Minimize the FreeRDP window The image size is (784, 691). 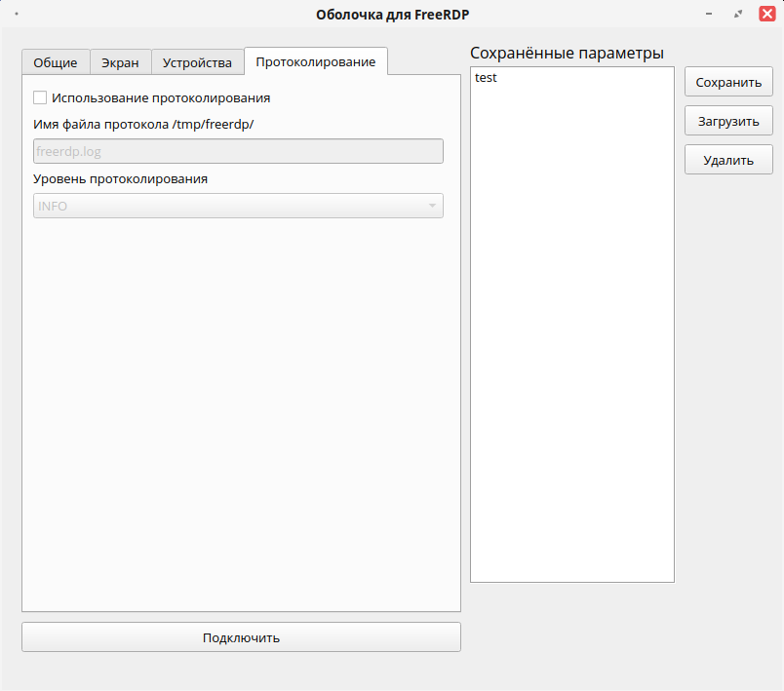pos(709,14)
